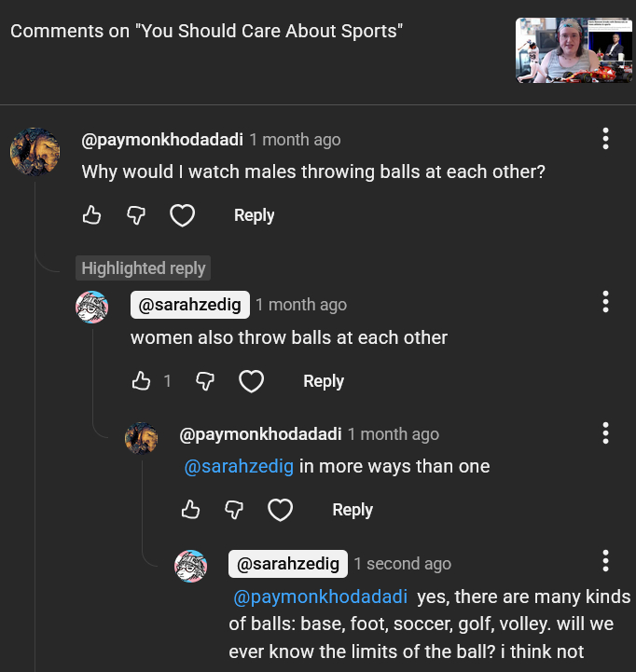636x672 pixels.
Task: Dislike the "in more ways than one" reply
Action: [x=235, y=510]
